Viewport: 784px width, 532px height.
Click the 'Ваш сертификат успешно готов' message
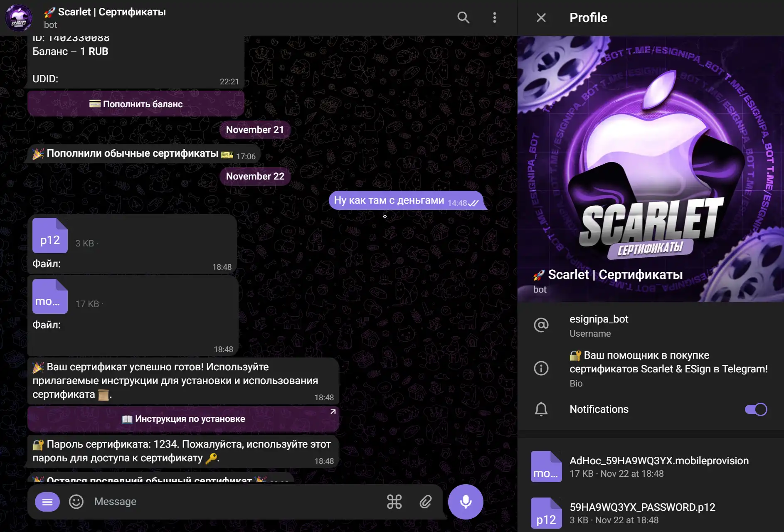click(183, 381)
